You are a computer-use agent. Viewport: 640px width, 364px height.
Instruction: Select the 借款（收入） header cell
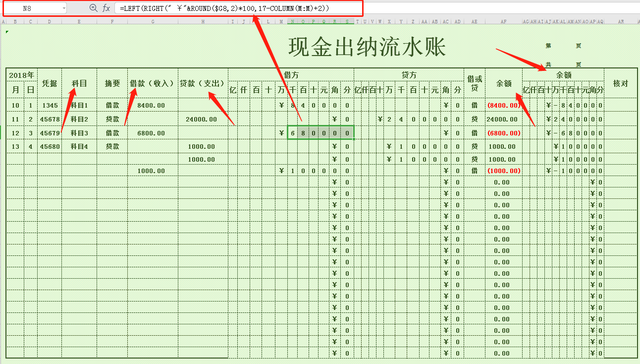pyautogui.click(x=153, y=83)
